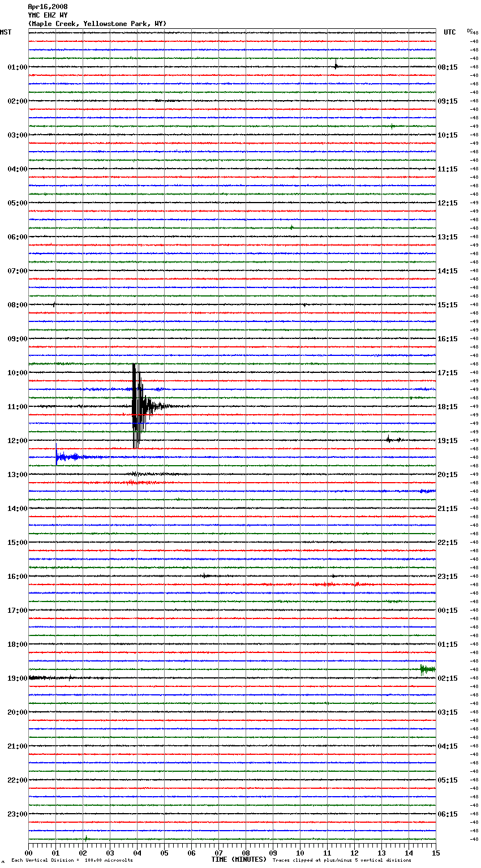Click the 18:15 UTC time label
The image size is (481, 868).
(x=448, y=407)
